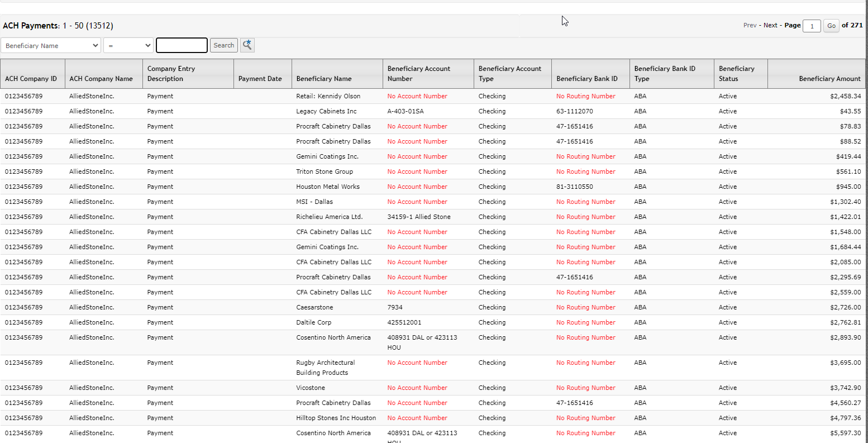
Task: Click the amount $5,597.30
Action: tap(846, 433)
